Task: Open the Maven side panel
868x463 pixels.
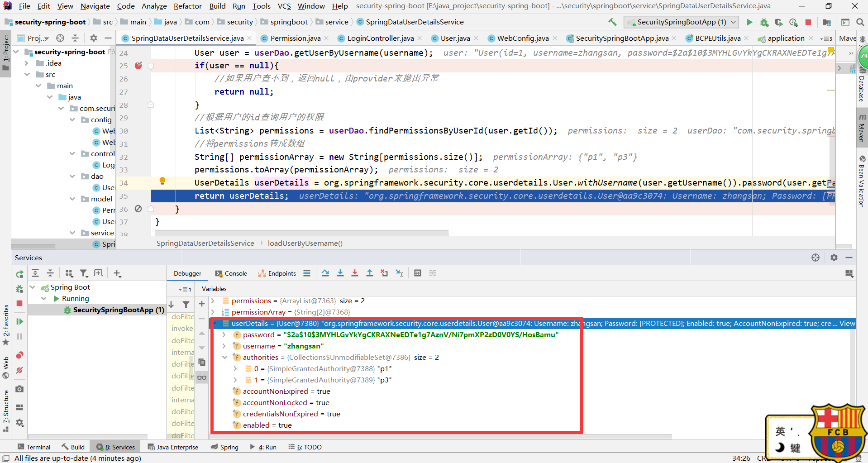Action: click(x=862, y=129)
